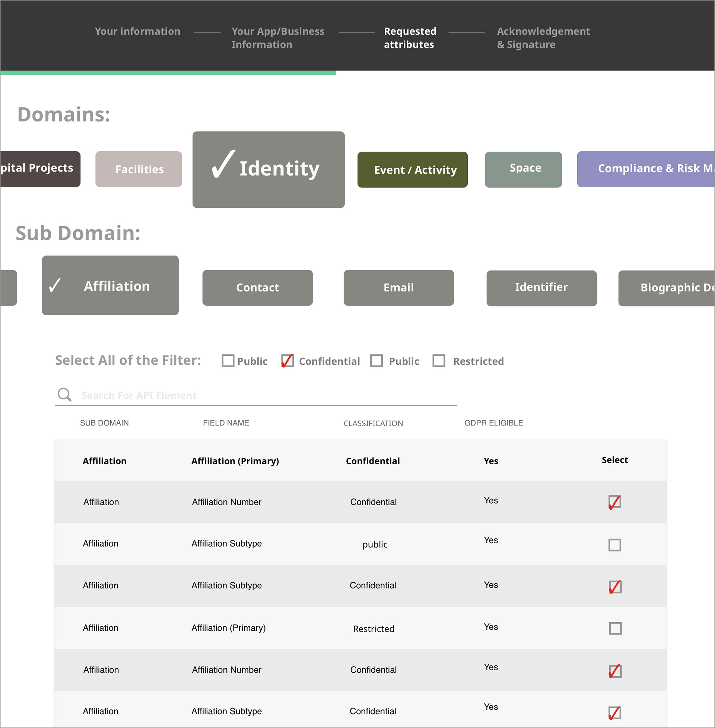Click the lowercase public classification cell
The width and height of the screenshot is (715, 728).
click(x=375, y=544)
